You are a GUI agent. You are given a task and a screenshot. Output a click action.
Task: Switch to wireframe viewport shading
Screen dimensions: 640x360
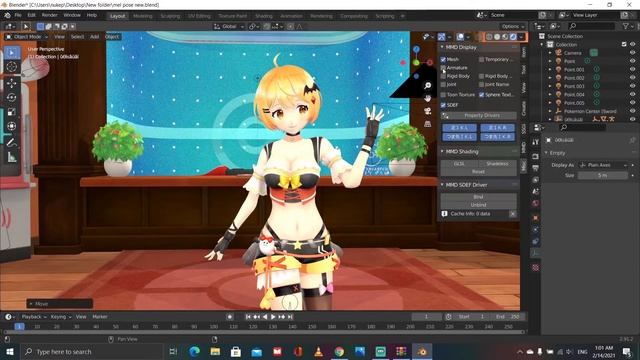[x=489, y=37]
